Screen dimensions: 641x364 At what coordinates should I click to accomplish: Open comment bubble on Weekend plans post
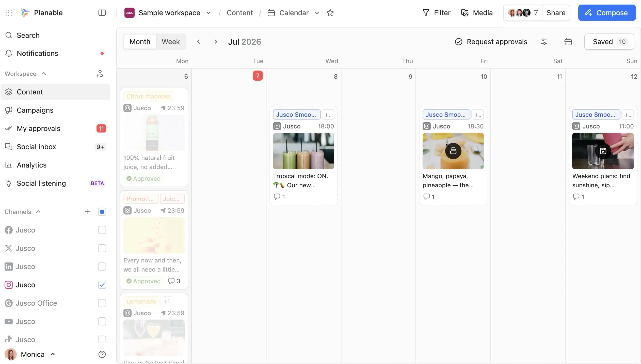point(578,196)
